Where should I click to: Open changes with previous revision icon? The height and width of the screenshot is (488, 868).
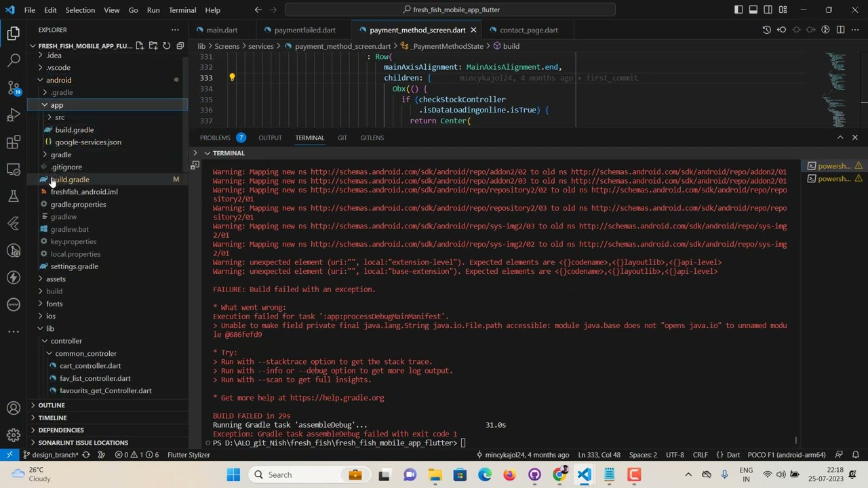[781, 30]
